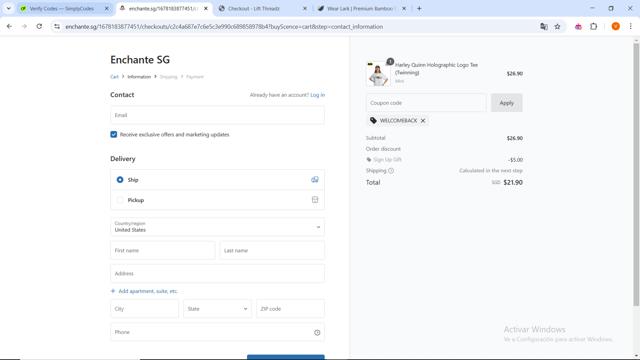Click Add apartment, suite, etc. link
Viewport: 640px width, 360px height.
pos(144,291)
